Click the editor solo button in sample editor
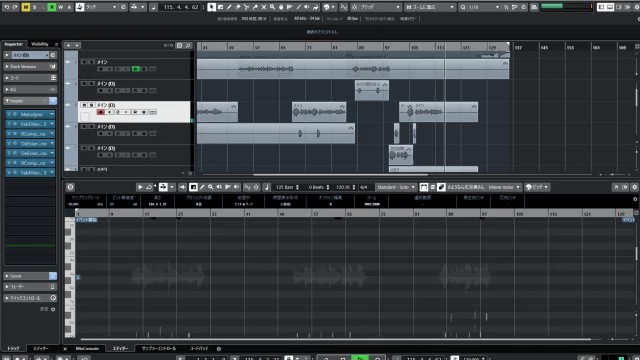The height and width of the screenshot is (360, 640). pos(70,187)
